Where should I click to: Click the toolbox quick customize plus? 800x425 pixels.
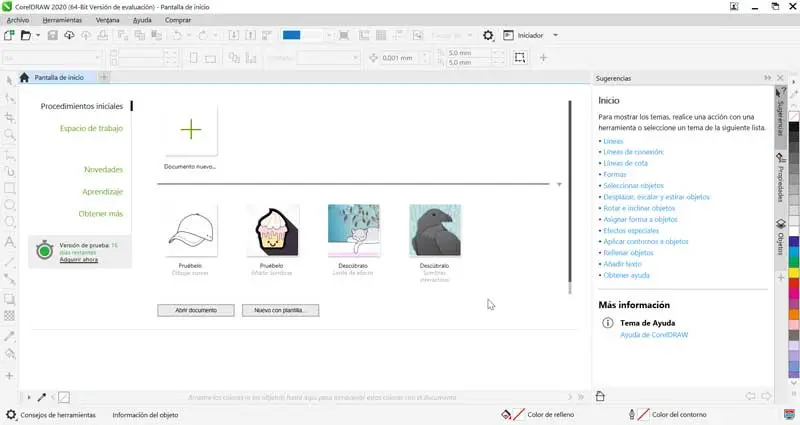coord(9,376)
